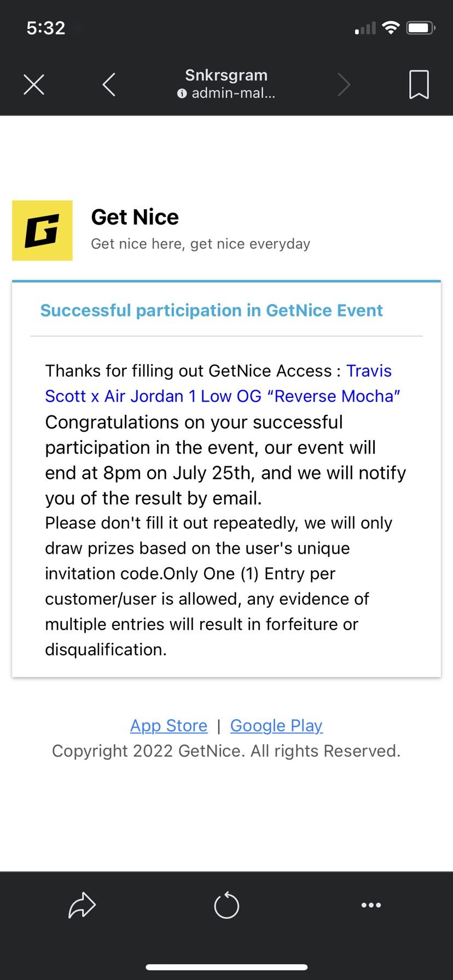Tap the battery icon in status bar
Image resolution: width=453 pixels, height=980 pixels.
click(x=420, y=28)
